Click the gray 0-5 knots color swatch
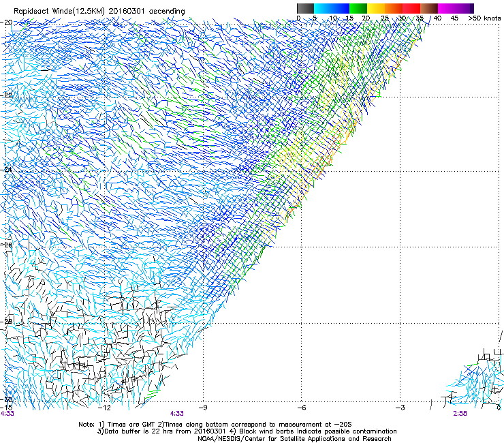 point(305,8)
